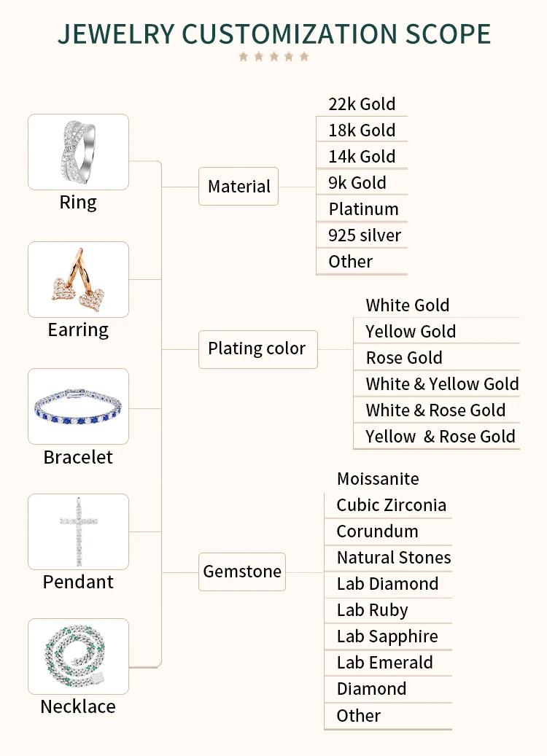Click the five stars under title

(x=273, y=56)
